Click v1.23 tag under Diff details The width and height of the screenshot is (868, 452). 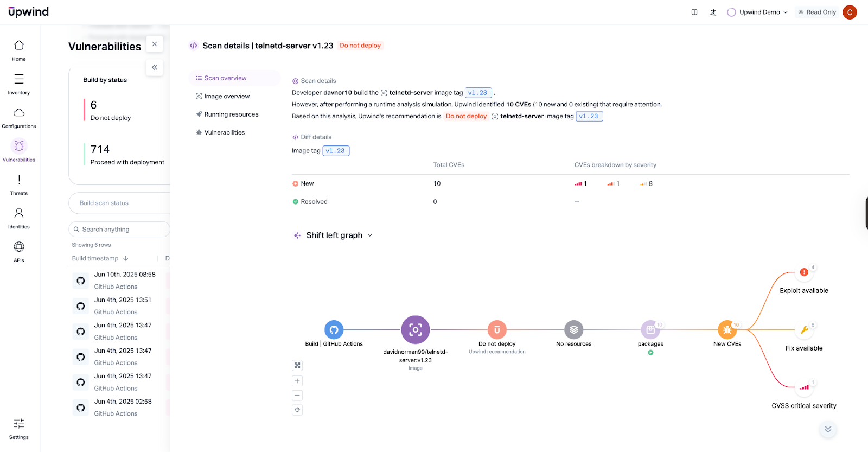click(x=336, y=151)
